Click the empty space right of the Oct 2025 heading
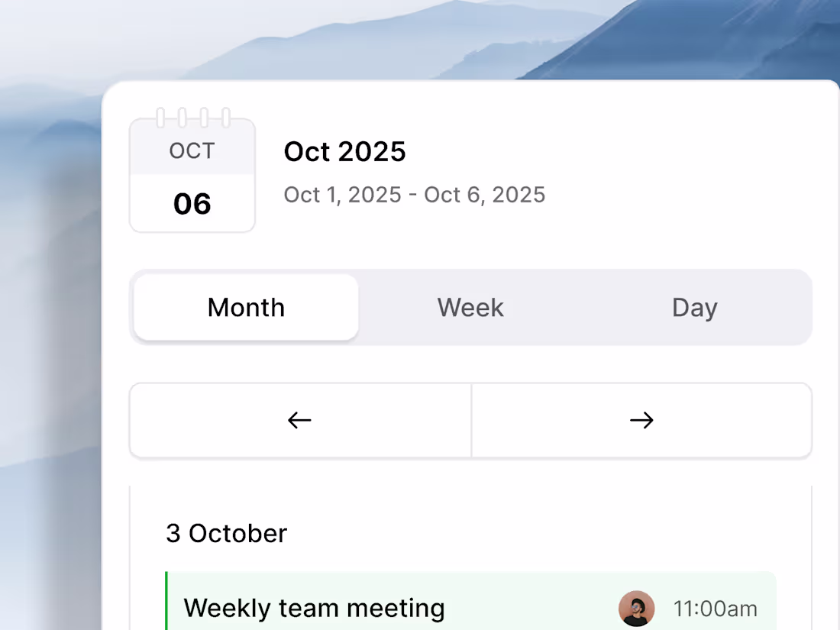Screen dimensions: 840x630 coord(611,151)
